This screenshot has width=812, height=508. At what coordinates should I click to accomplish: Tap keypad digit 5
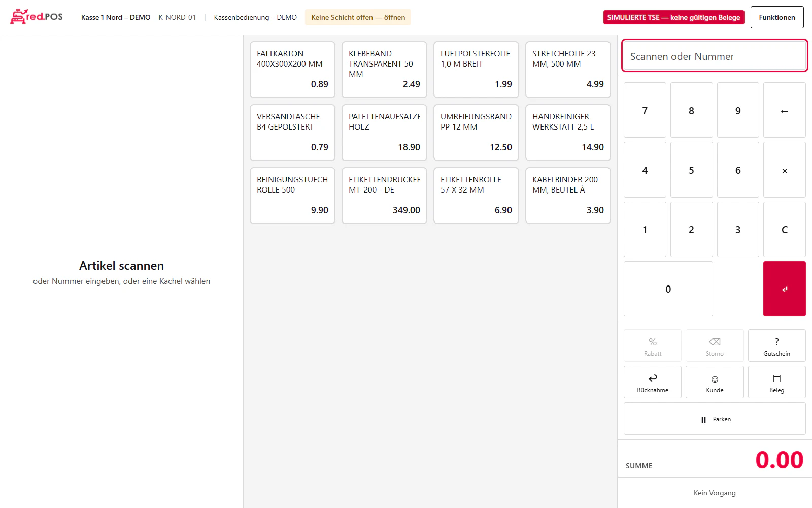pos(691,170)
